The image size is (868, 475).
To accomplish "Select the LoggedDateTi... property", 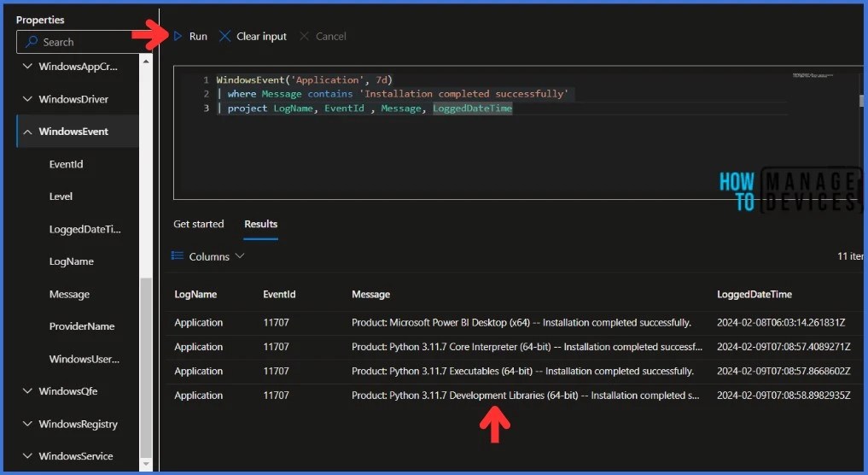I will [84, 229].
